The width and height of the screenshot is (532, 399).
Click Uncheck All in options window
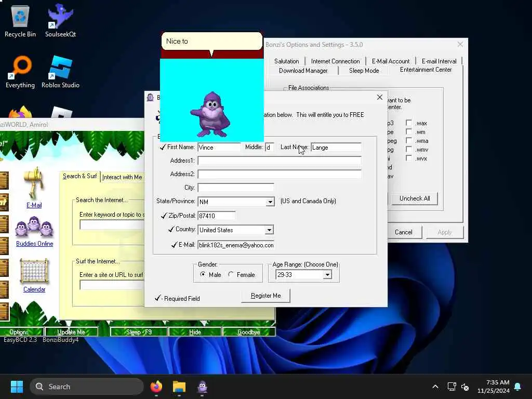tap(415, 198)
